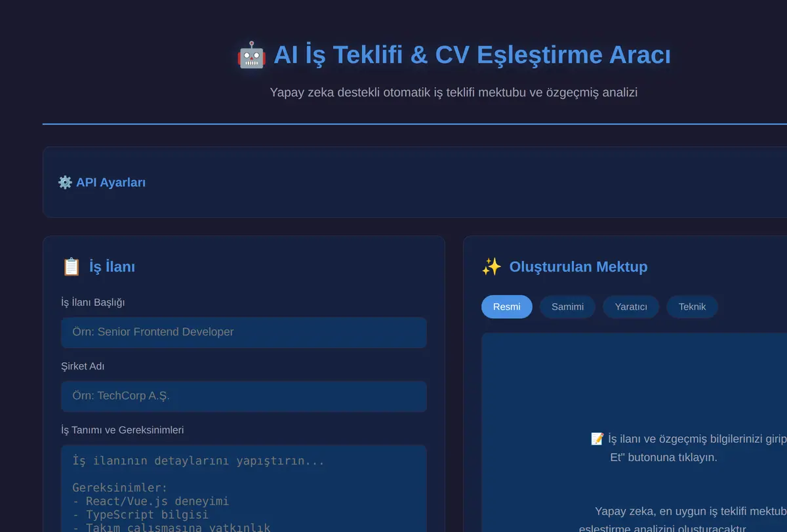This screenshot has height=532, width=787.
Task: Focus the İş İlanı Başlığı input field
Action: 244,333
